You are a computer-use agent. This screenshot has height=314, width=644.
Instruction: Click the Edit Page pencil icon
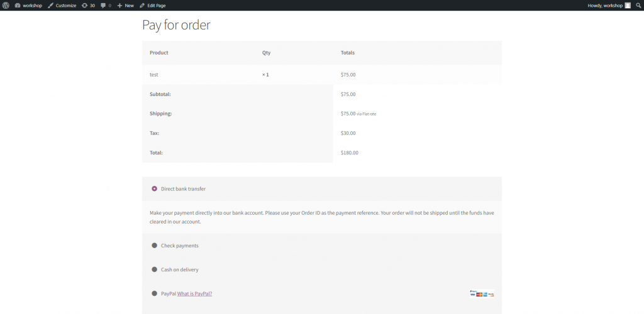click(142, 5)
